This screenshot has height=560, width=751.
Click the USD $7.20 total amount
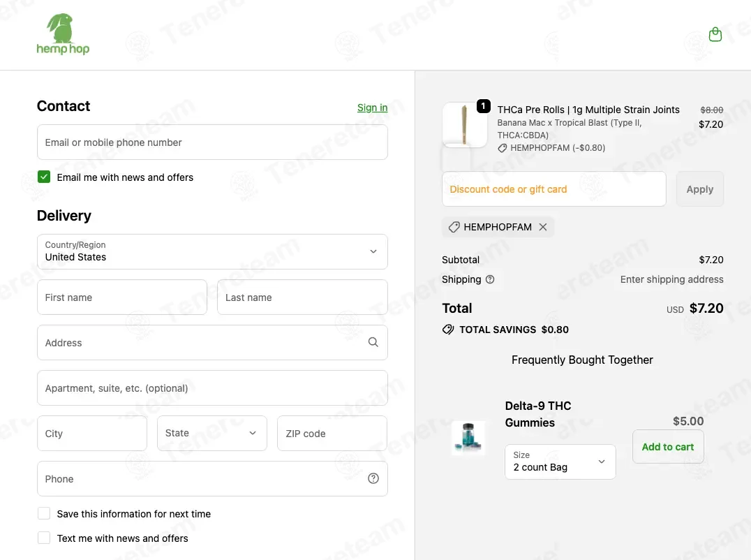(x=694, y=308)
